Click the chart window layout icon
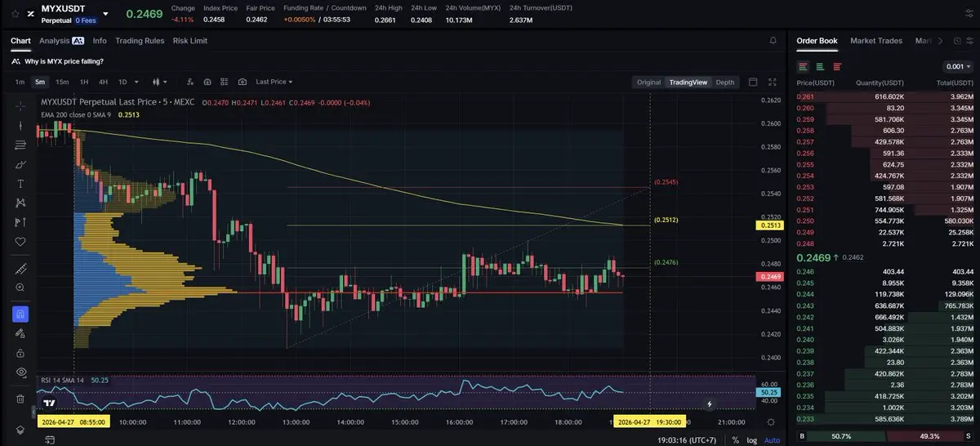Viewport: 980px width, 446px height. click(753, 82)
